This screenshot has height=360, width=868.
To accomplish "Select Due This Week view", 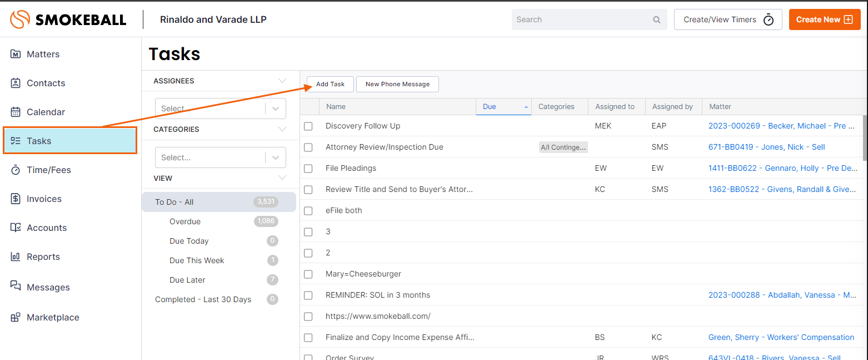I will [197, 260].
